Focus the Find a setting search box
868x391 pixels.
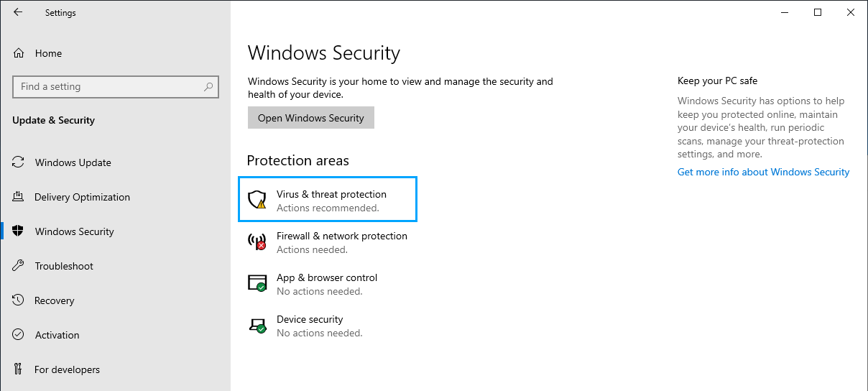point(116,87)
